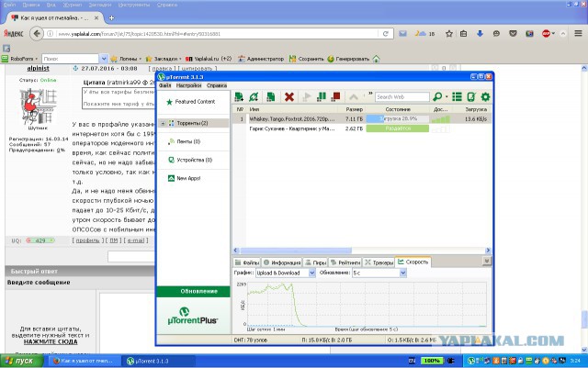The image size is (588, 368).
Task: Open RoboForm toolbar dropdown
Action: click(37, 59)
